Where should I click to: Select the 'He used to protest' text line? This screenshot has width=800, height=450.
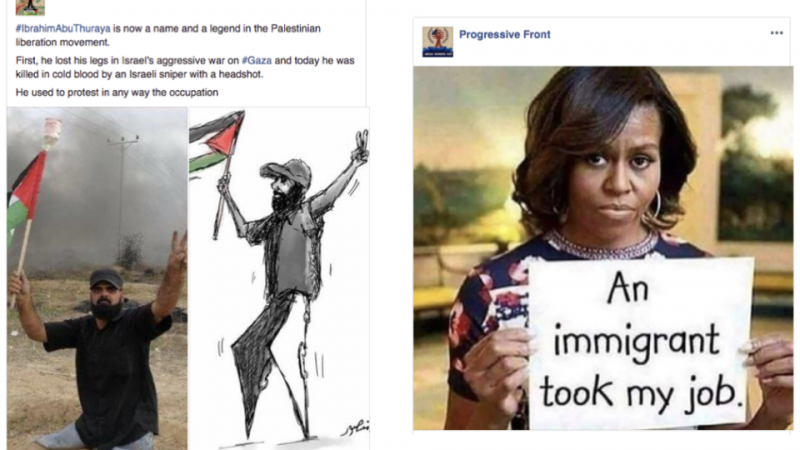click(117, 93)
